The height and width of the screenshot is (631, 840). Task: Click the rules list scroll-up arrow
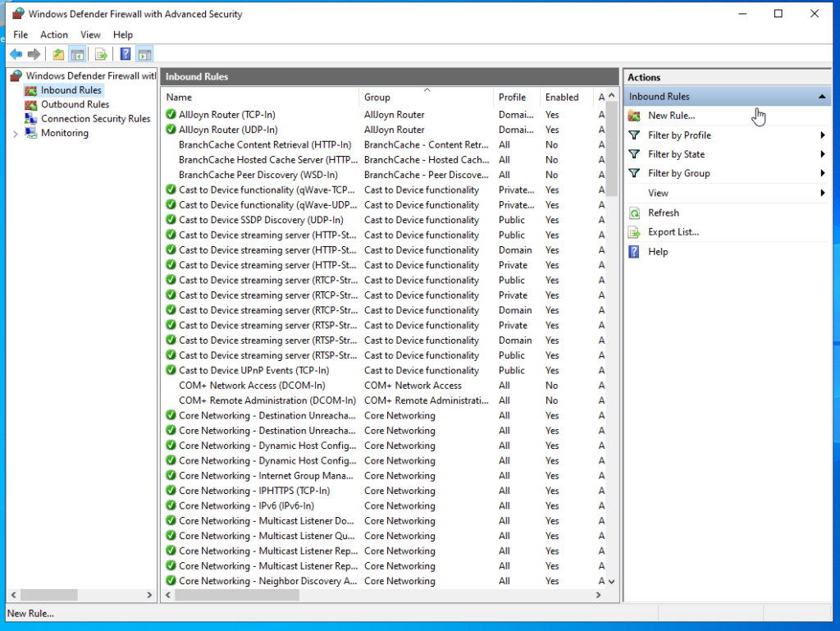click(612, 95)
